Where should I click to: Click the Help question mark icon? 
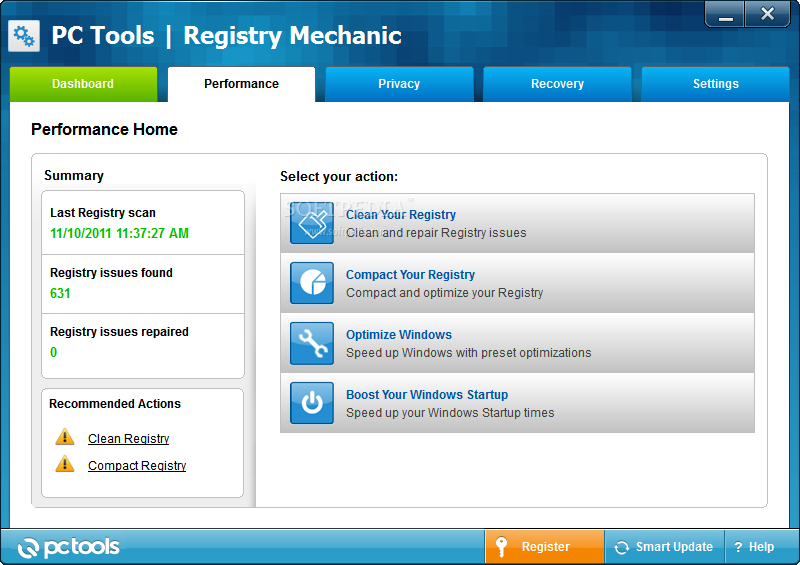point(738,547)
